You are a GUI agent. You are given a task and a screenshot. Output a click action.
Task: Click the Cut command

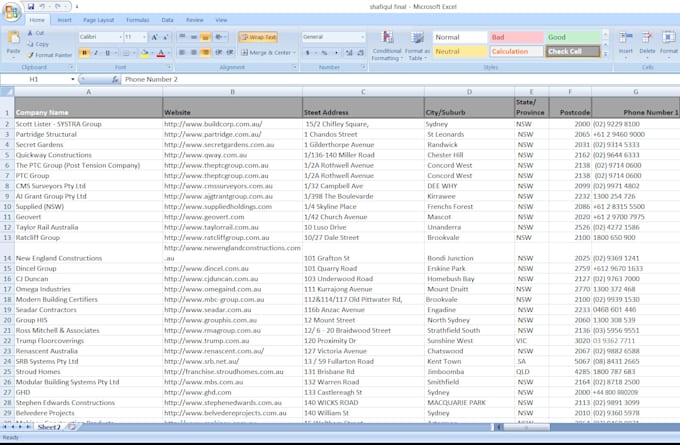(36, 33)
